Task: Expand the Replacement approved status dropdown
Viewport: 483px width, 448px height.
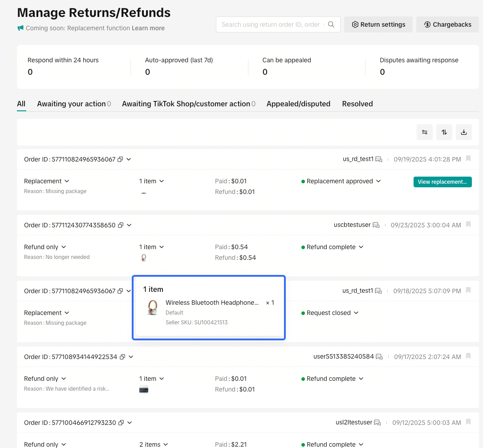Action: (378, 181)
